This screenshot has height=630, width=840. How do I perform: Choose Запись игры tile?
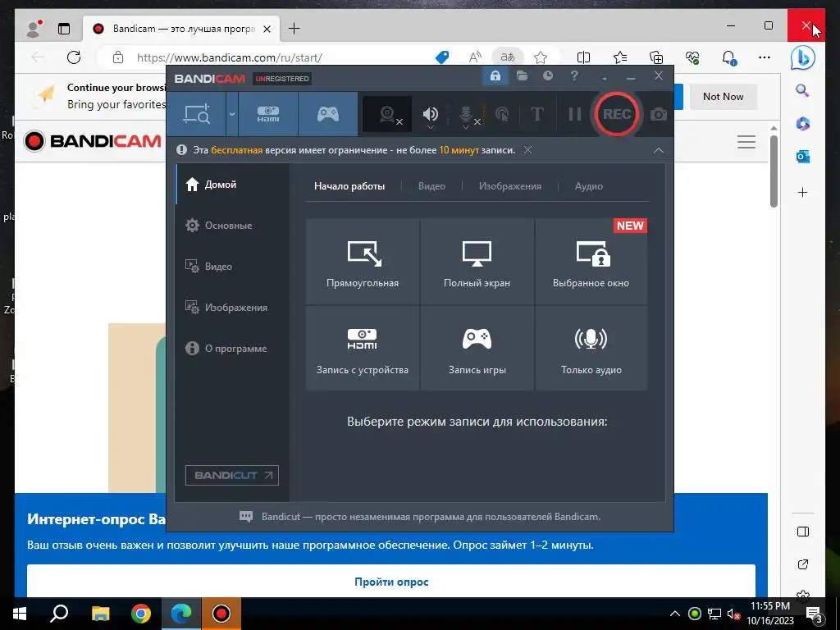[477, 348]
